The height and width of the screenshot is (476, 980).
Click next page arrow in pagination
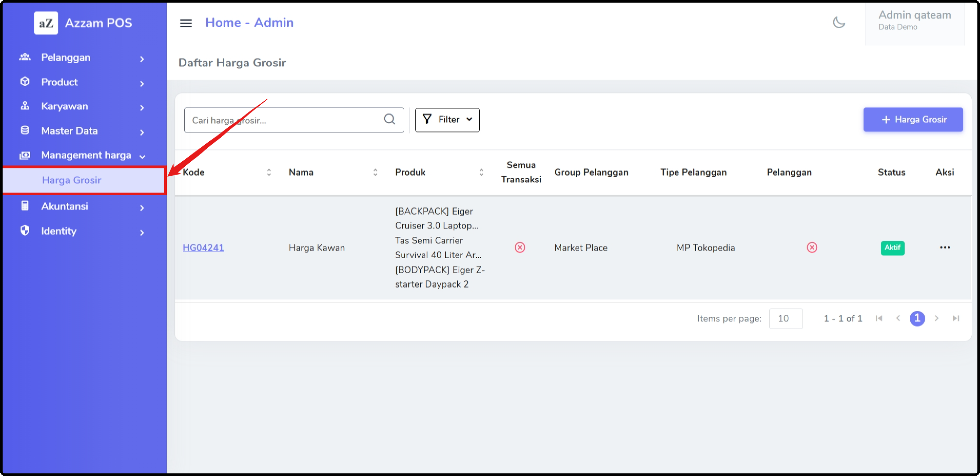click(937, 318)
